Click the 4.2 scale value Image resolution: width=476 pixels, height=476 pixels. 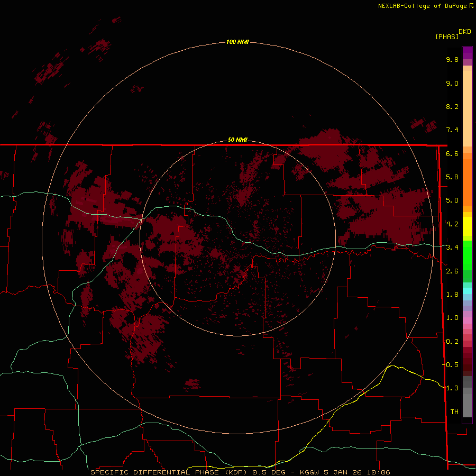[452, 224]
